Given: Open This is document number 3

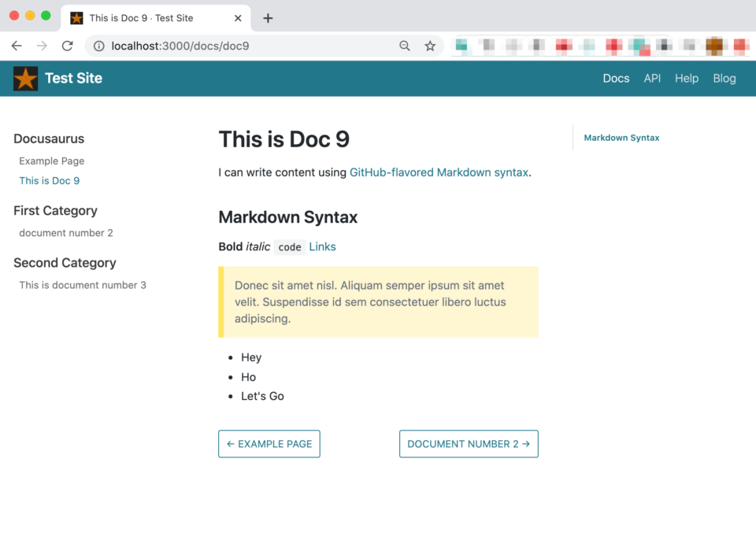Looking at the screenshot, I should click(82, 285).
